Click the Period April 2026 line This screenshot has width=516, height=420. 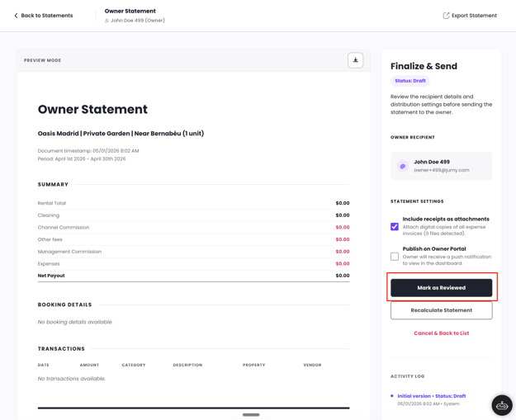click(x=82, y=159)
